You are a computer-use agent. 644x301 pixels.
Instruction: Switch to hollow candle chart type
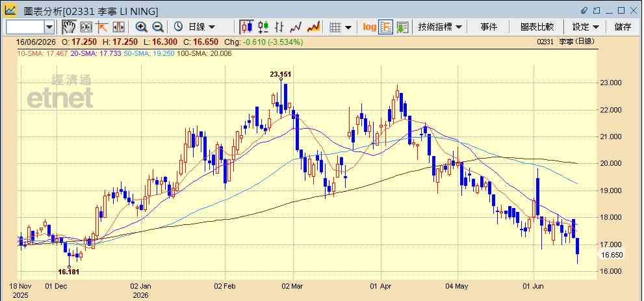pos(263,27)
